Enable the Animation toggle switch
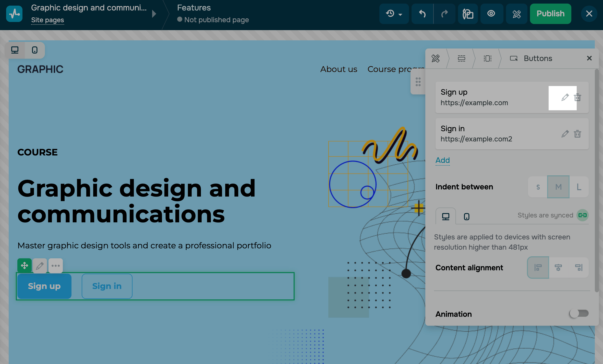This screenshot has width=603, height=364. (x=579, y=313)
